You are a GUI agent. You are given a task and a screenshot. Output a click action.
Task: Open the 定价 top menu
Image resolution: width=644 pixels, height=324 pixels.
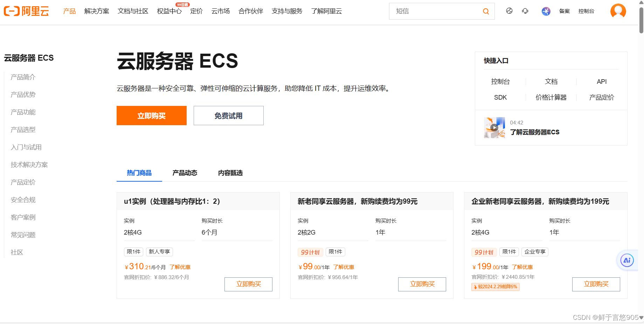[196, 11]
